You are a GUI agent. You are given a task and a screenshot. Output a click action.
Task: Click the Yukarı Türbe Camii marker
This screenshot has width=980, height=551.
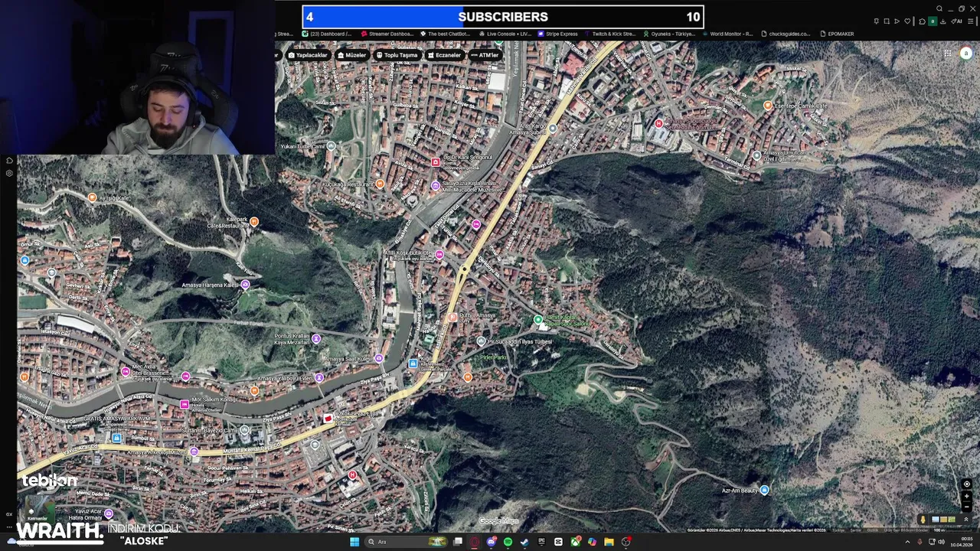(331, 145)
